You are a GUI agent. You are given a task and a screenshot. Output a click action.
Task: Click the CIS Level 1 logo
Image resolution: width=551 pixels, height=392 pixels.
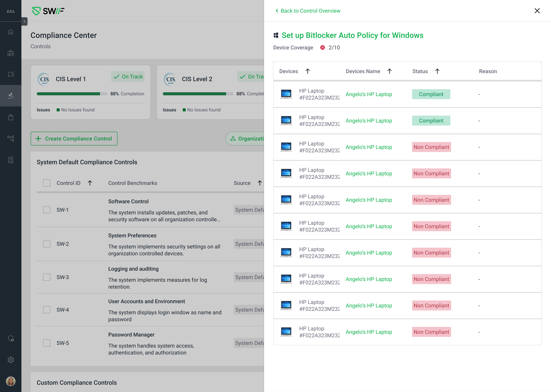tap(44, 79)
